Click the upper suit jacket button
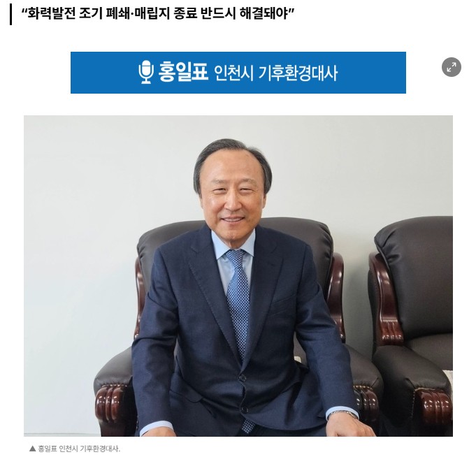 (243, 378)
